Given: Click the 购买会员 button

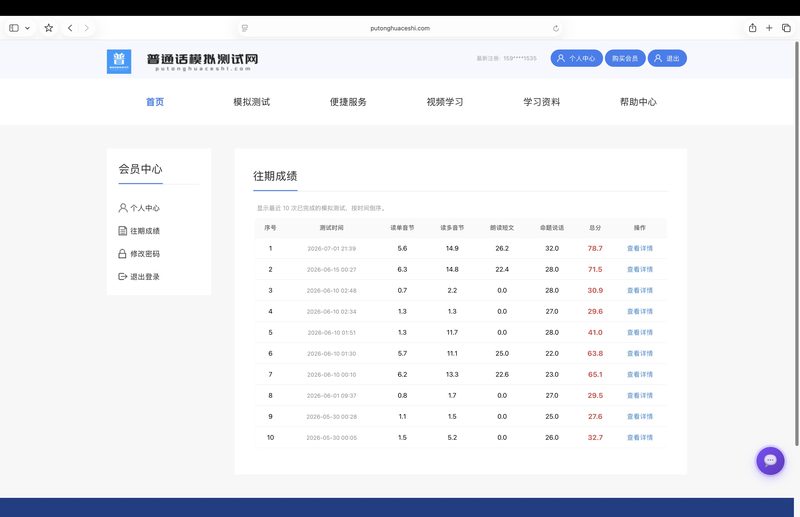Looking at the screenshot, I should [625, 58].
